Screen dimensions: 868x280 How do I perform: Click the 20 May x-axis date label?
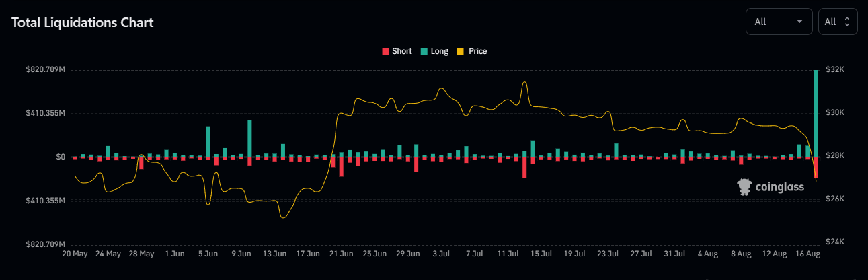tap(74, 254)
